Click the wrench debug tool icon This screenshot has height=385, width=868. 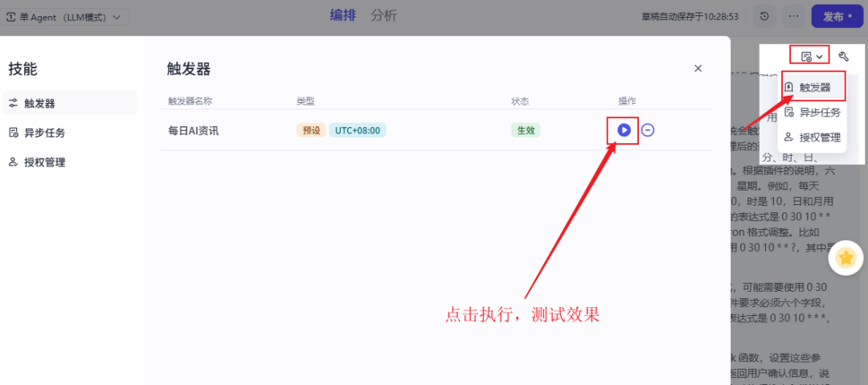click(843, 56)
